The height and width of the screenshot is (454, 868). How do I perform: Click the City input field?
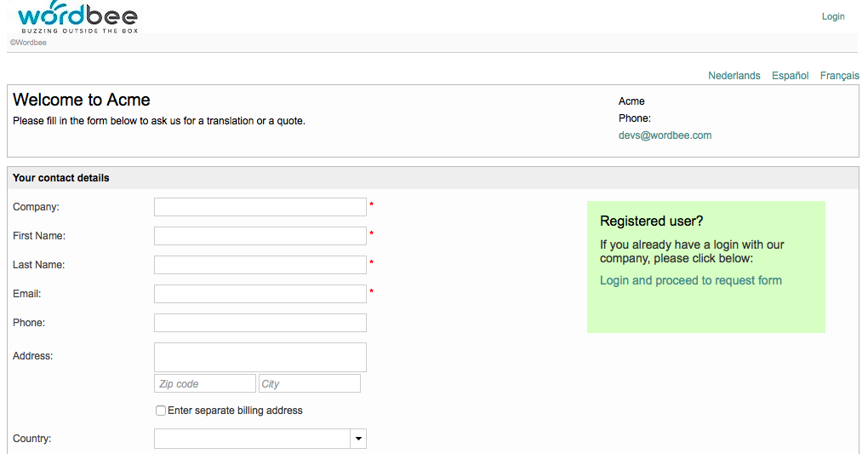point(309,384)
